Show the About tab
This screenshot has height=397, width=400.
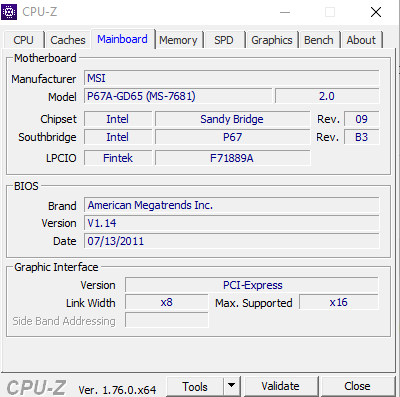tap(361, 40)
